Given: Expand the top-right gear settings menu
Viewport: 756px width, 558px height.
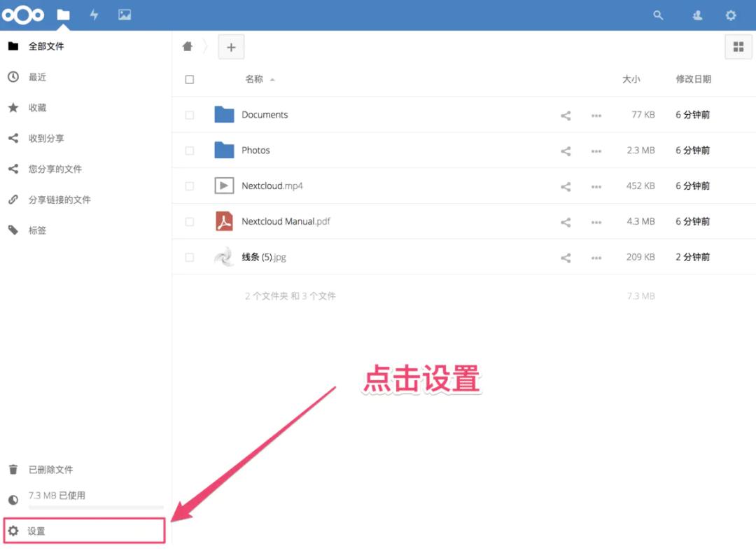Looking at the screenshot, I should [x=731, y=15].
